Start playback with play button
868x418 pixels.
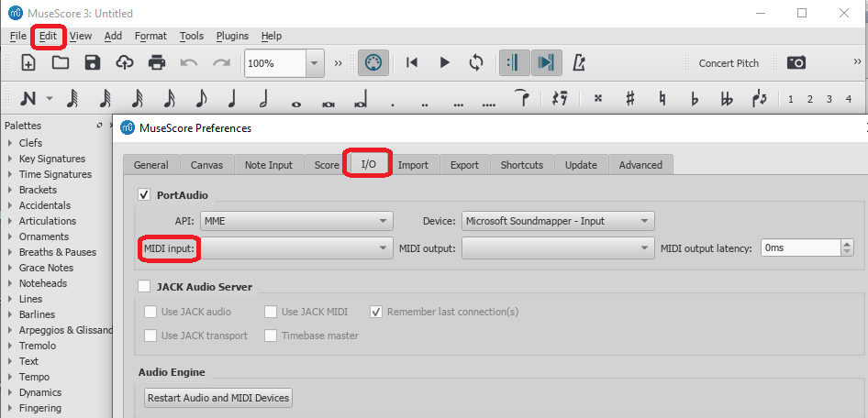click(444, 62)
